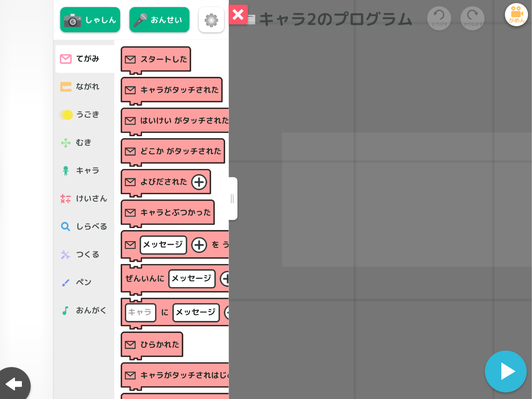
Task: Click the とりけす undo icon
Action: pyautogui.click(x=439, y=18)
